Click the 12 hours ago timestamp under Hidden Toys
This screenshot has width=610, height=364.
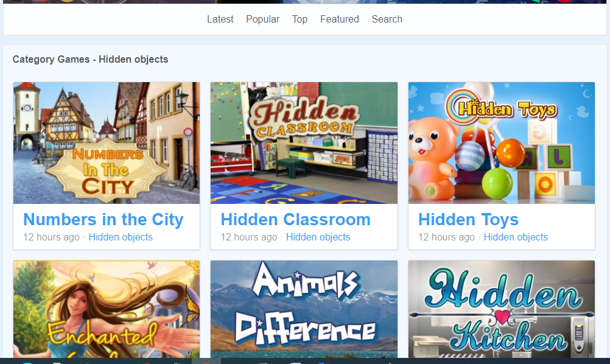(446, 237)
